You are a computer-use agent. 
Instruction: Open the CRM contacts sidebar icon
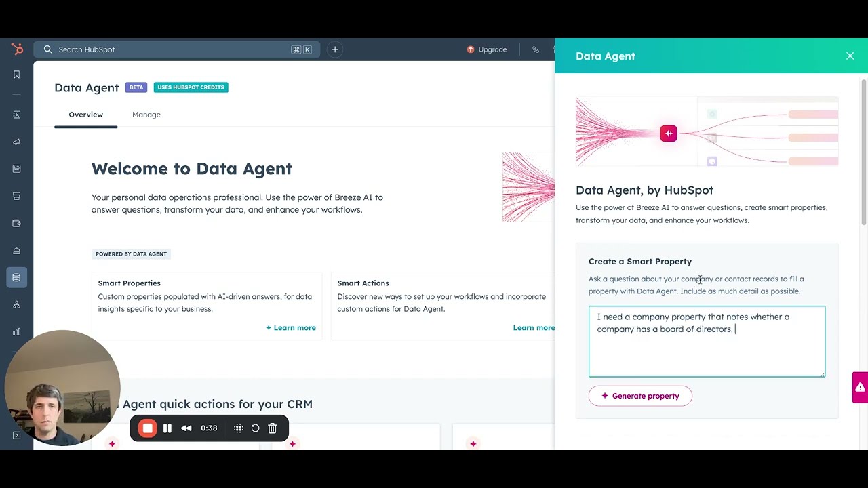pos(17,115)
